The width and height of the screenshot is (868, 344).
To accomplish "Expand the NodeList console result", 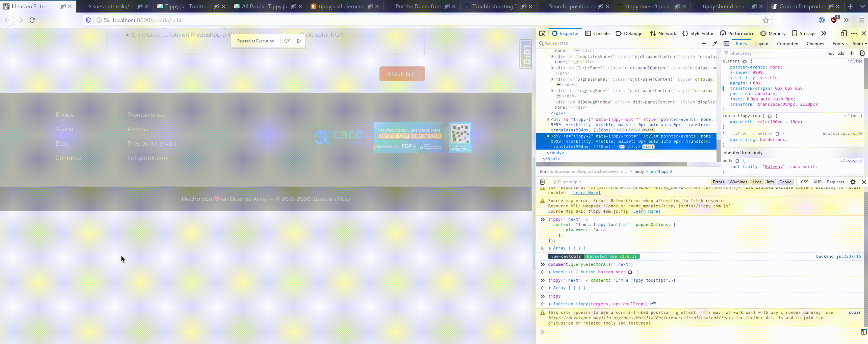I will click(550, 272).
